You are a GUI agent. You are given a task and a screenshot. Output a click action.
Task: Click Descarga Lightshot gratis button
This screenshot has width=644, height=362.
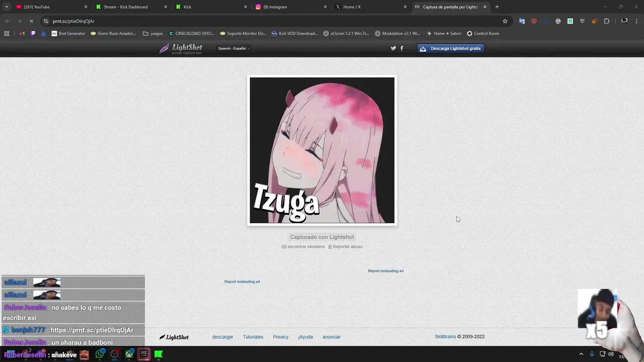451,48
